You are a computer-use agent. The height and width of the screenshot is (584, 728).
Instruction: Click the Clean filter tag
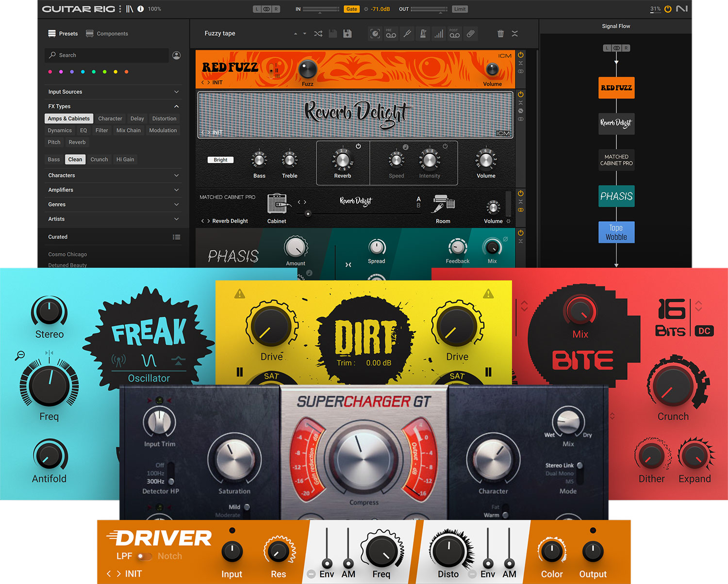pyautogui.click(x=75, y=160)
